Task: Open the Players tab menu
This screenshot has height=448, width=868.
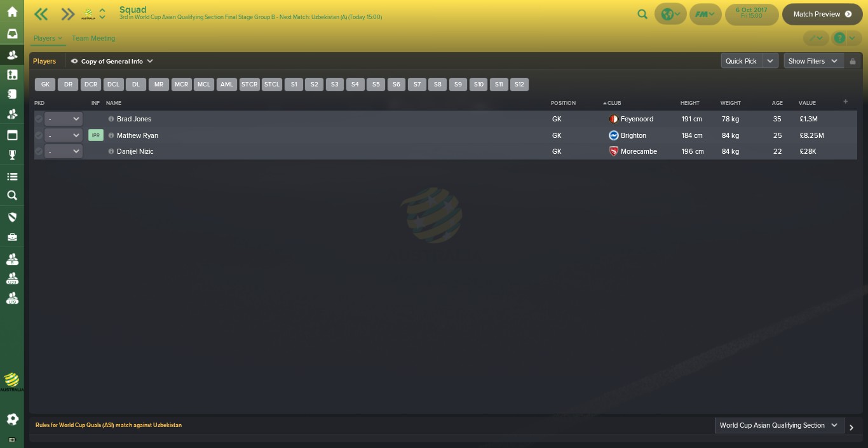Action: 48,38
